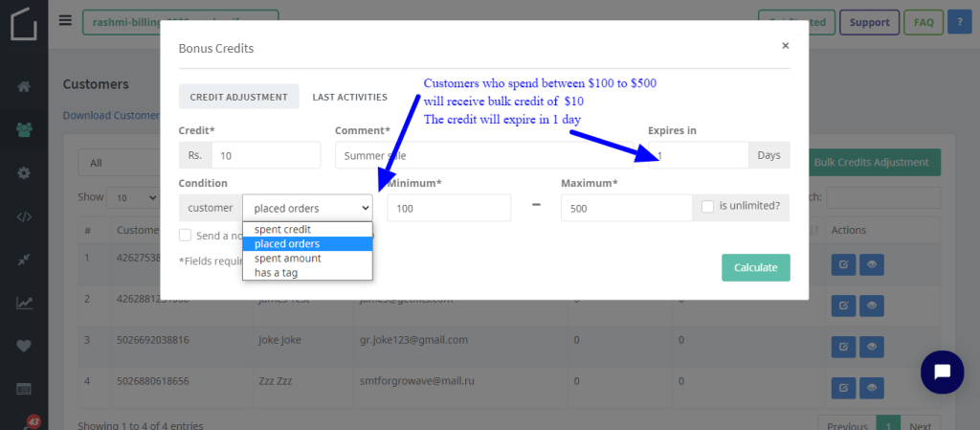Close the Bonus Credits dialog
The image size is (980, 430).
pyautogui.click(x=786, y=45)
